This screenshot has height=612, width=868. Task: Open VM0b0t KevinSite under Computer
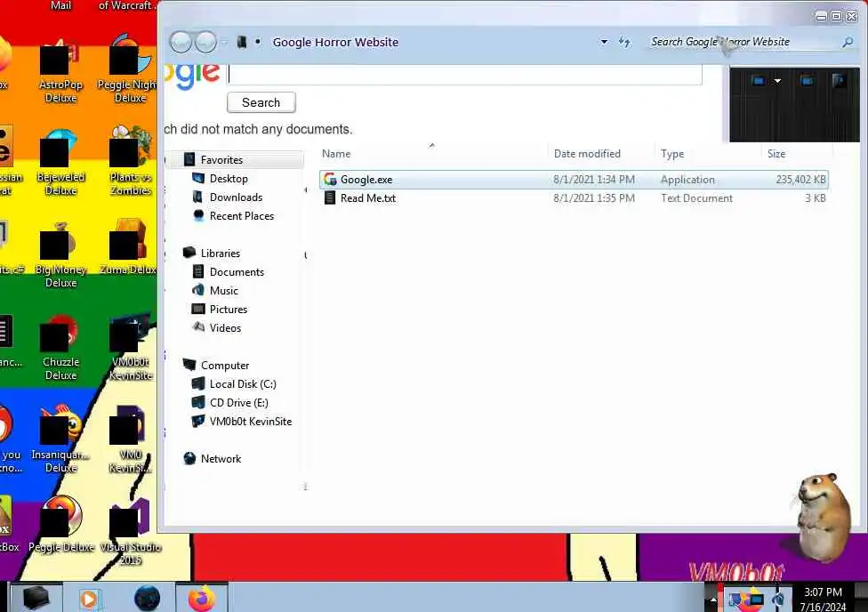pyautogui.click(x=250, y=422)
